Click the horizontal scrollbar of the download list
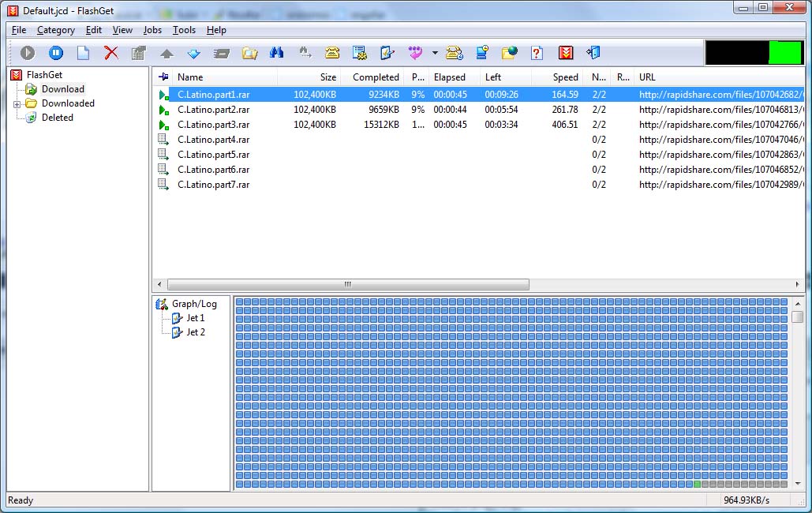The width and height of the screenshot is (812, 513). click(x=347, y=284)
